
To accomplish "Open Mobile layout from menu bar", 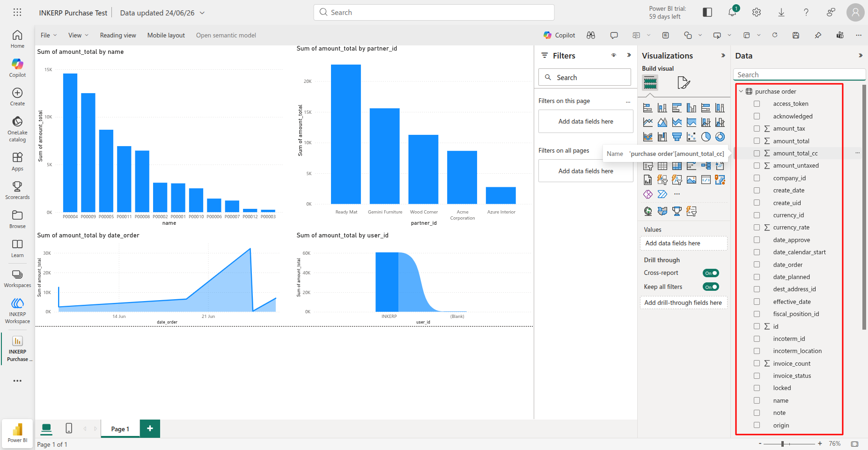I will coord(166,35).
